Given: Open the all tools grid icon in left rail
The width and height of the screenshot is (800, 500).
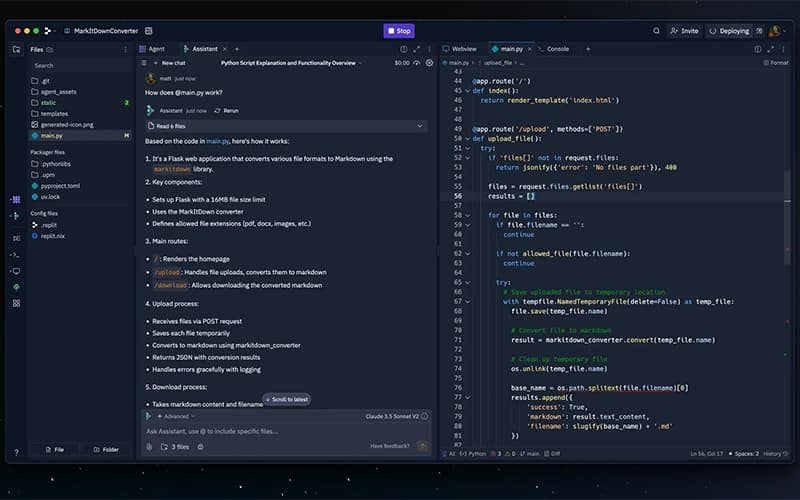Looking at the screenshot, I should point(16,303).
